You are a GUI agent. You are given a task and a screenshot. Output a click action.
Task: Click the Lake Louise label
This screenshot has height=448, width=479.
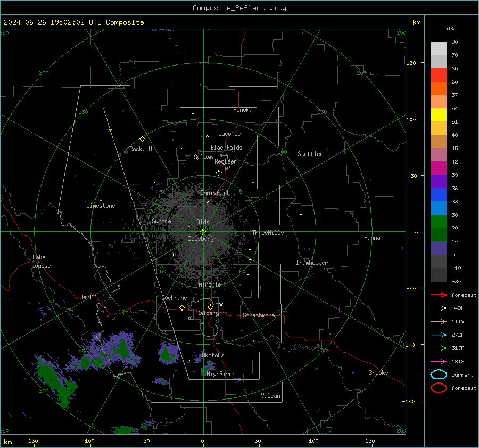[x=41, y=262]
